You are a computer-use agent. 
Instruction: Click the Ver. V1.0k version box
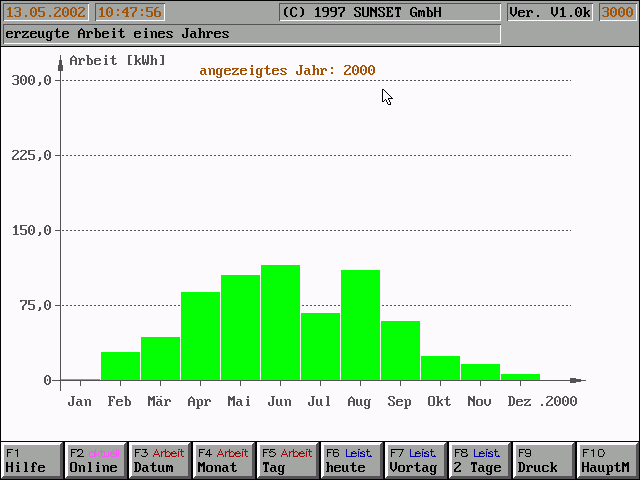pos(548,12)
